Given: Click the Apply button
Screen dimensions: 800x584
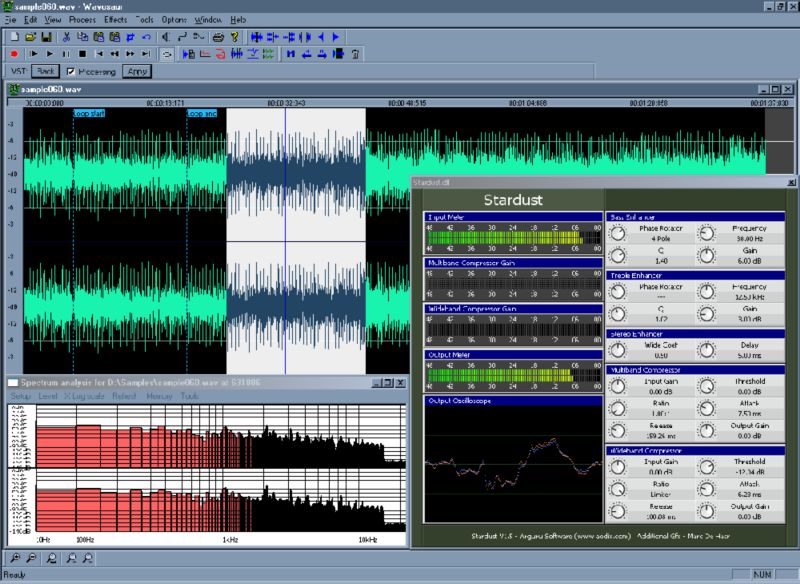Looking at the screenshot, I should [x=138, y=72].
